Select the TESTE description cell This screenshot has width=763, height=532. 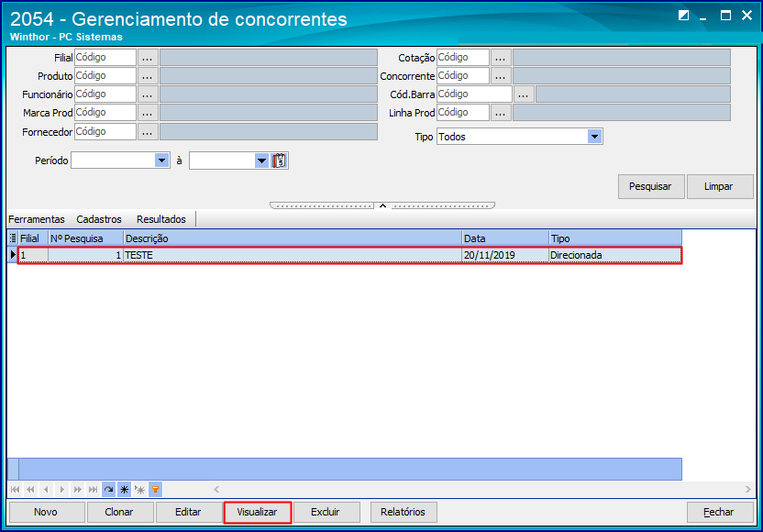coord(293,255)
